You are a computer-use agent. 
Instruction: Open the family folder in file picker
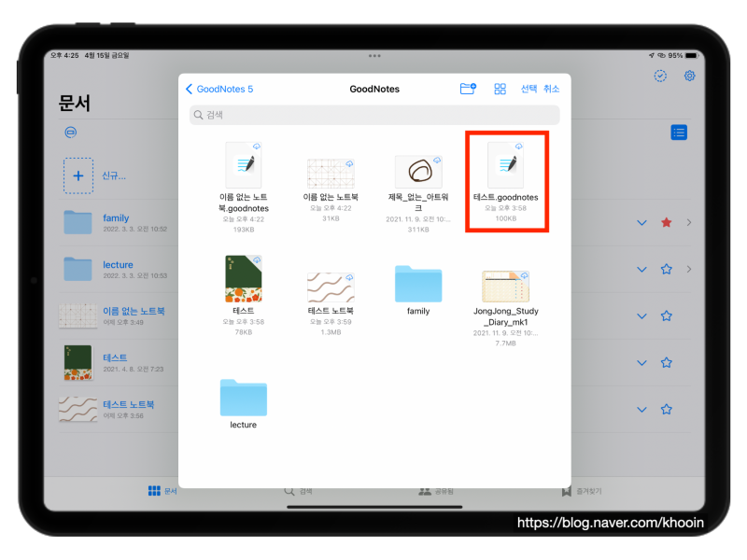click(x=418, y=290)
